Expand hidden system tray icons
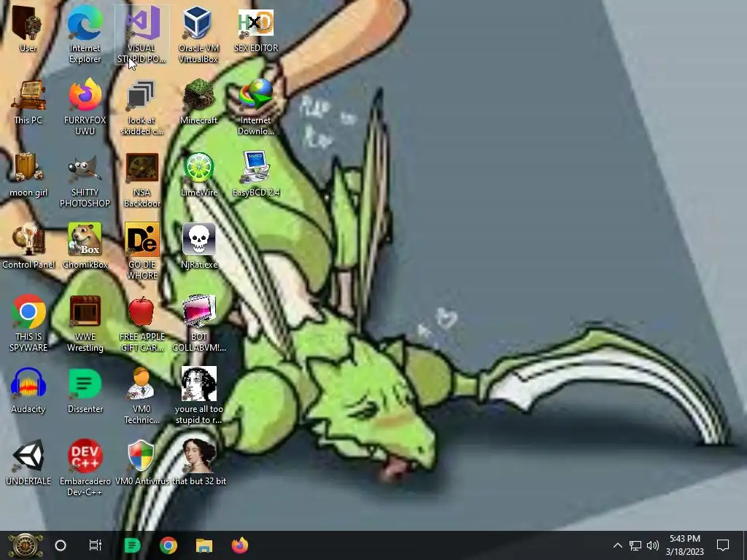The height and width of the screenshot is (560, 747). click(x=617, y=545)
